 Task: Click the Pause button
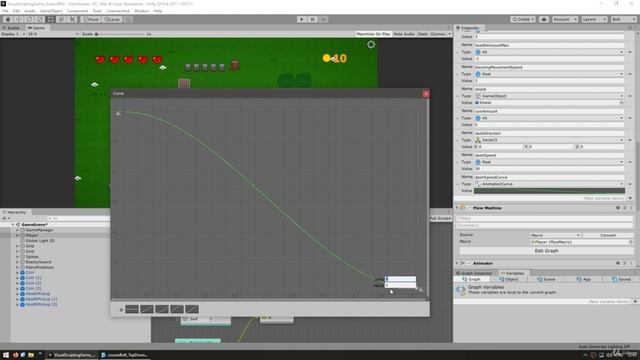313,19
